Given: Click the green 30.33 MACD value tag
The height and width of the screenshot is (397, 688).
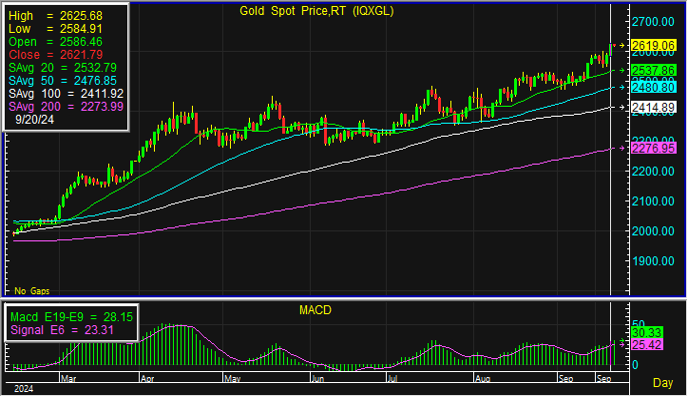Looking at the screenshot, I should (x=647, y=333).
